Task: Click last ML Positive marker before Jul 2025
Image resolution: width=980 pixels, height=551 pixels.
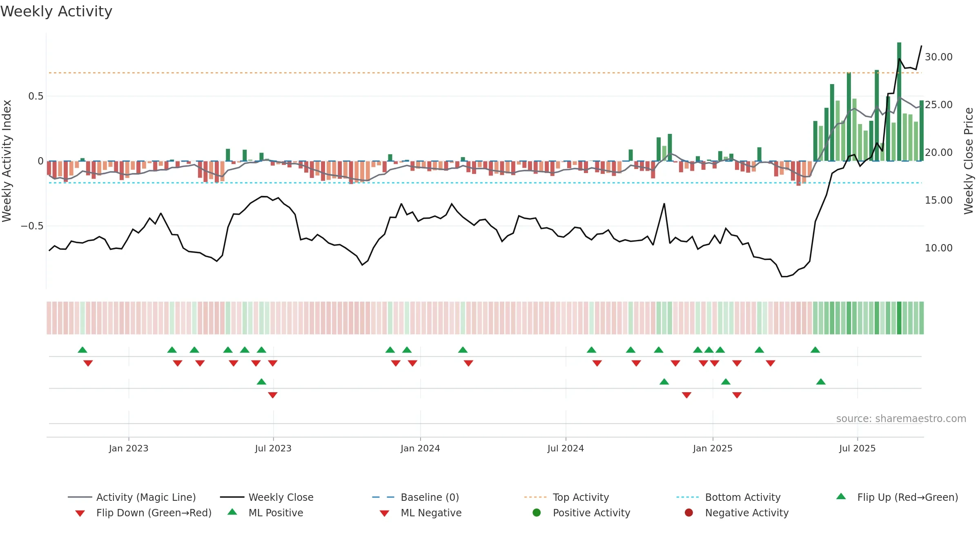Action: tap(821, 382)
